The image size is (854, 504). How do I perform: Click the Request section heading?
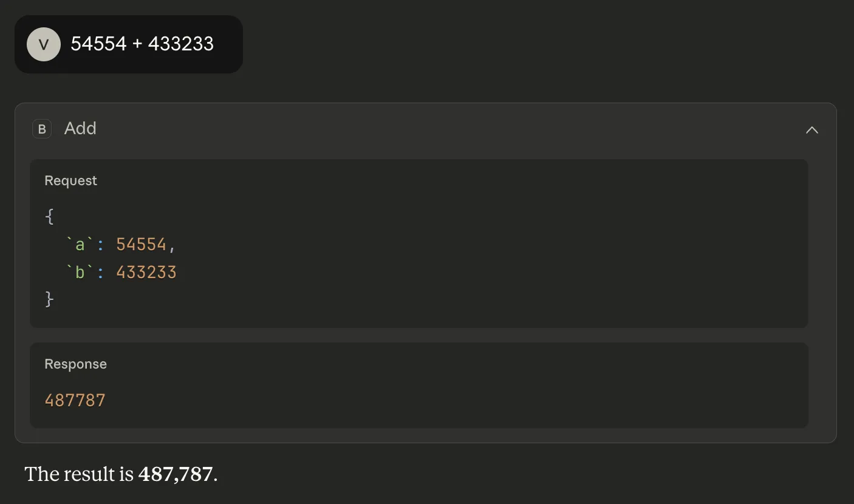70,181
